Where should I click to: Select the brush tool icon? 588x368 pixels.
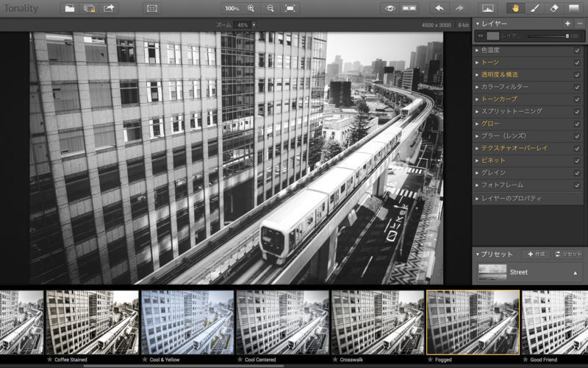pos(535,8)
